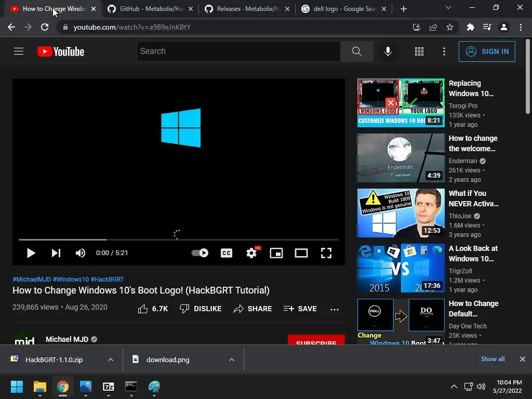This screenshot has width=532, height=399.
Task: Open the HackBGRT-1.1.0.zip download
Action: [54, 360]
